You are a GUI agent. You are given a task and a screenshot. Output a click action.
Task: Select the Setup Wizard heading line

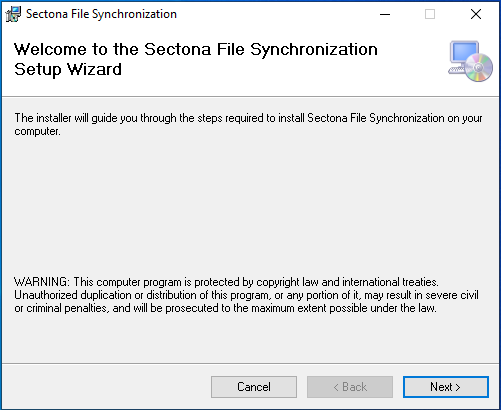point(68,69)
